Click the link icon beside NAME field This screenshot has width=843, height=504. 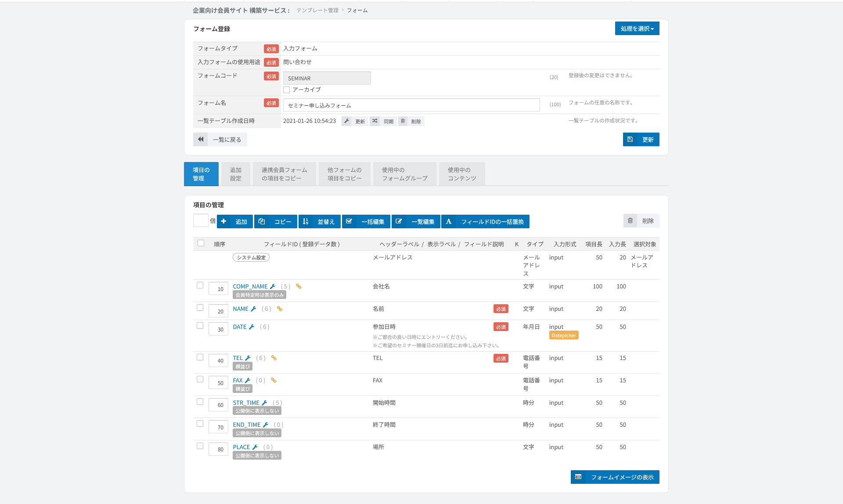(280, 309)
